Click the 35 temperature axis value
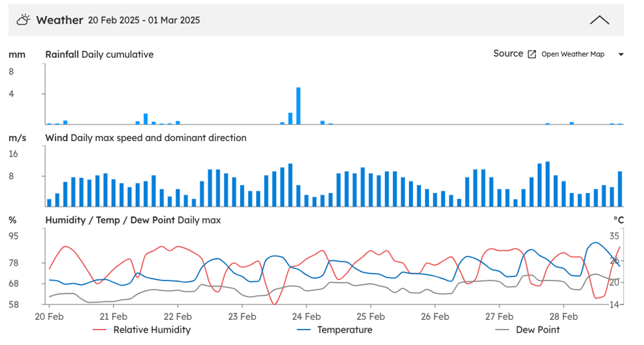This screenshot has width=644, height=345. coord(614,236)
